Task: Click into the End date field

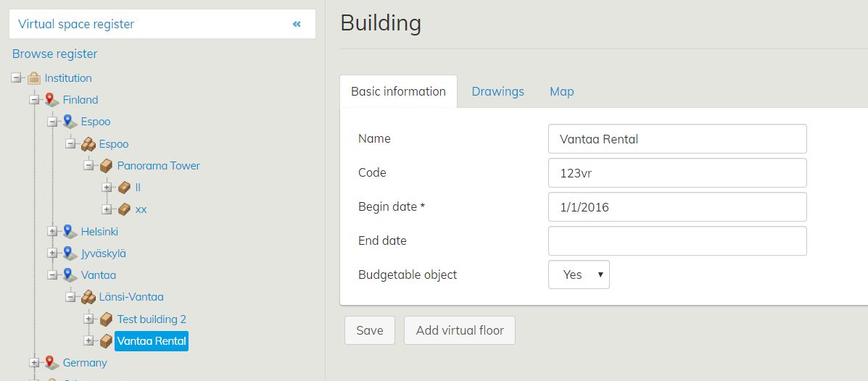Action: (677, 240)
